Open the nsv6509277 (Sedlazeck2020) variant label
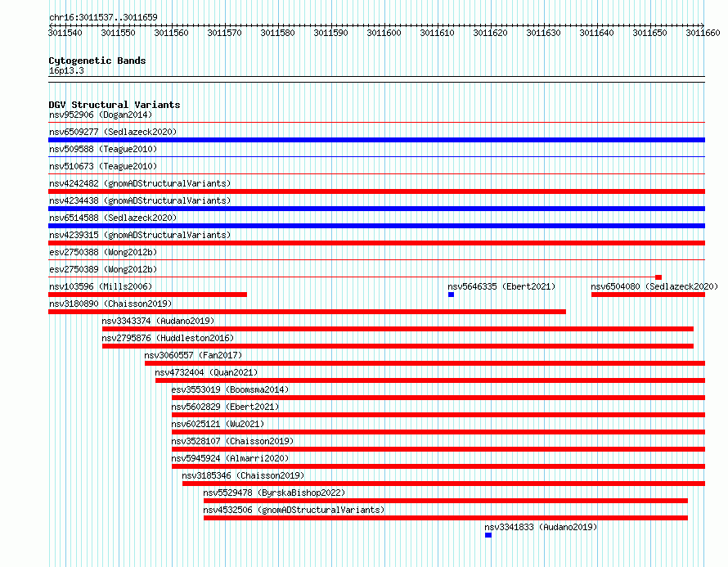Screen dimensions: 728x567 [113, 132]
